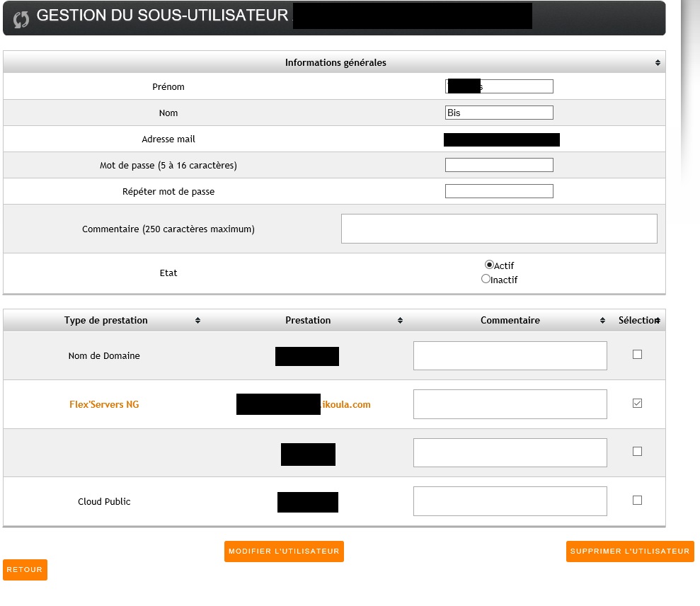Open the Flex'Servers NG link
Viewport: 700px width, 606px height.
pos(104,405)
